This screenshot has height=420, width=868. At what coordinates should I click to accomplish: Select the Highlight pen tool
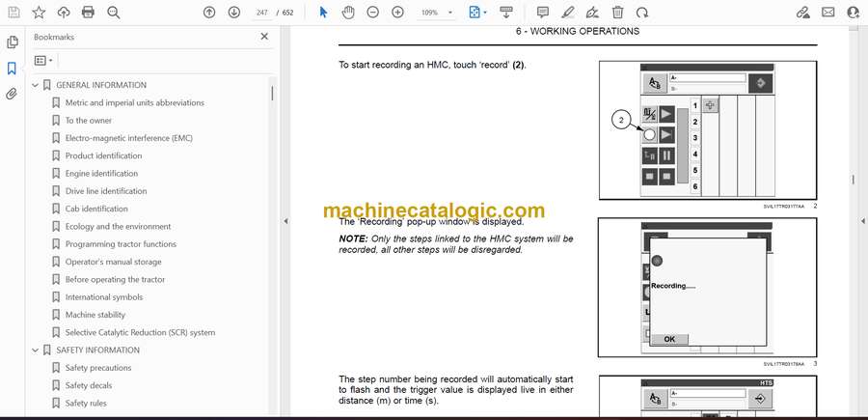tap(568, 13)
